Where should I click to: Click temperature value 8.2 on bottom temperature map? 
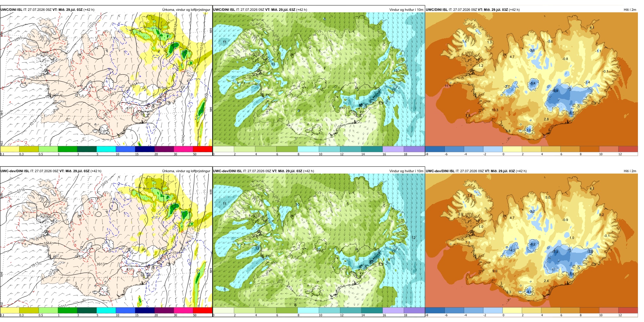tap(602, 215)
